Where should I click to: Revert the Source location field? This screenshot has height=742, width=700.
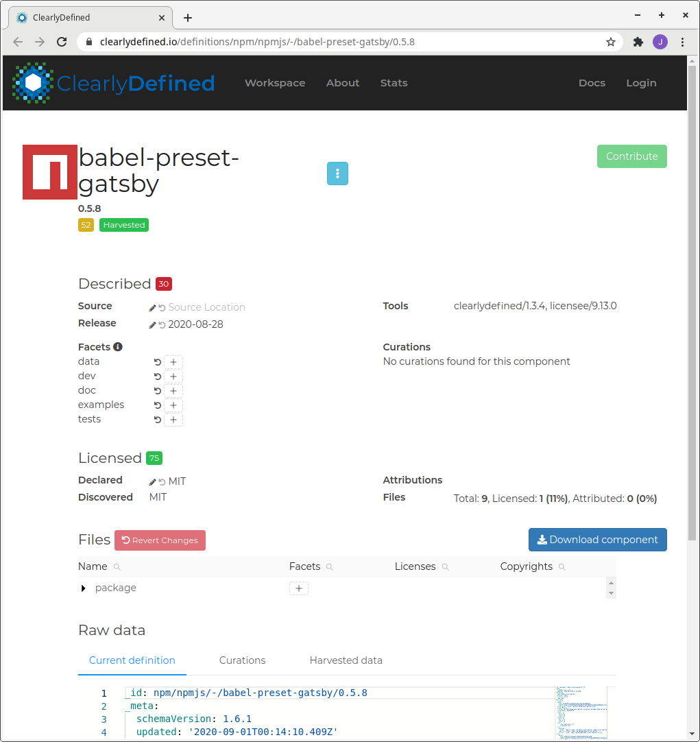click(x=162, y=308)
